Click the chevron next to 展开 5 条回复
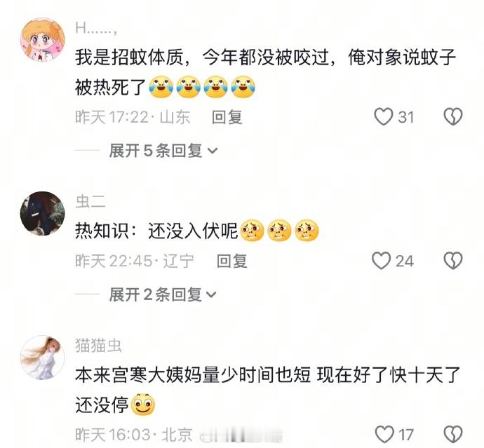 coord(213,151)
